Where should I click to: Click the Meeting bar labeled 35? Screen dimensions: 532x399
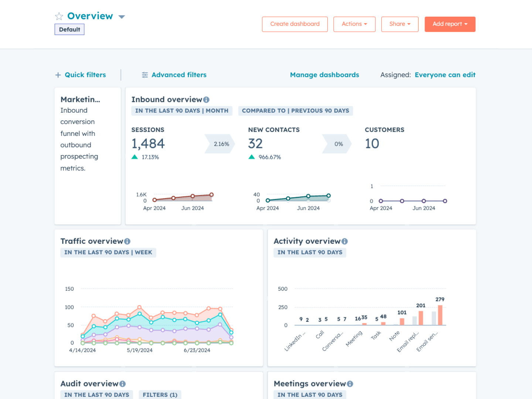pos(364,324)
